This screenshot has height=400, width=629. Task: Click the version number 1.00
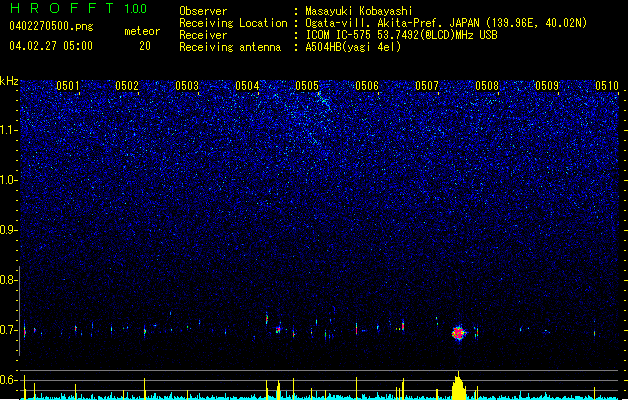coord(135,8)
